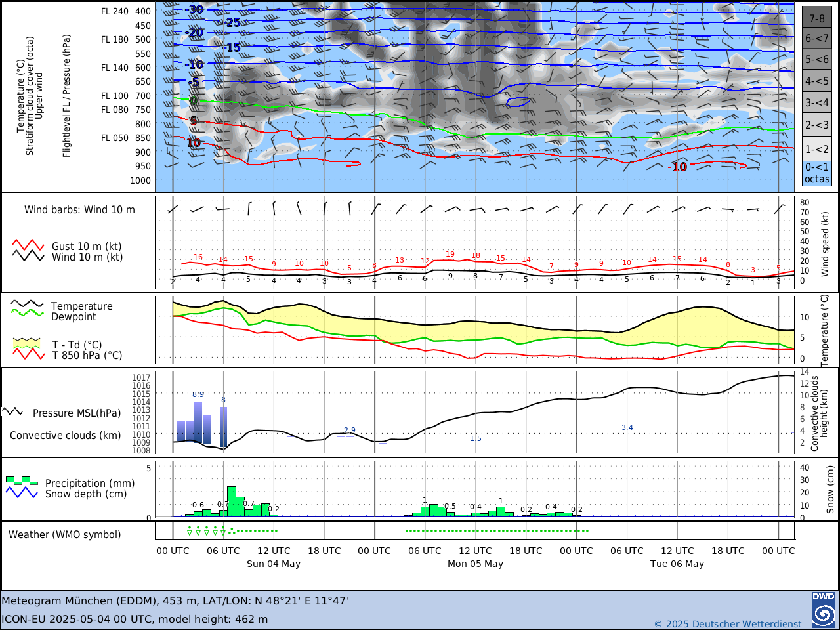Screen dimensions: 840x630
Task: Click the 6-<7 cloud cover swatch
Action: coord(817,38)
